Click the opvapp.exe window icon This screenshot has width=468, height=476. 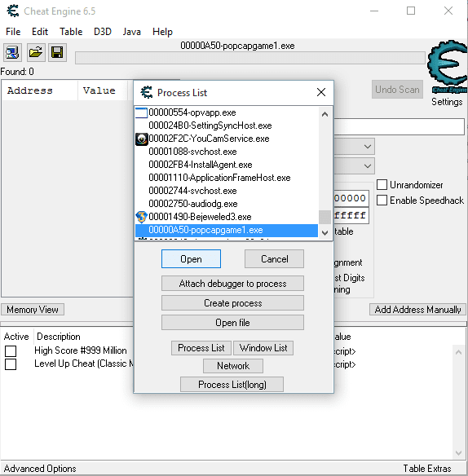(141, 112)
